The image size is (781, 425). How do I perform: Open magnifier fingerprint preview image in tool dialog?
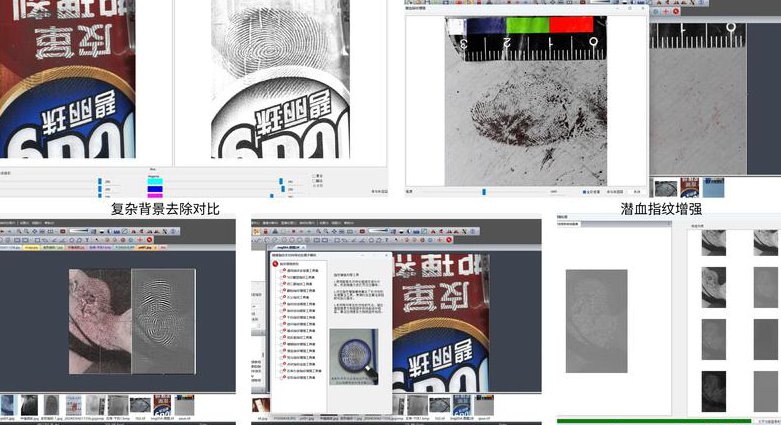pos(354,357)
